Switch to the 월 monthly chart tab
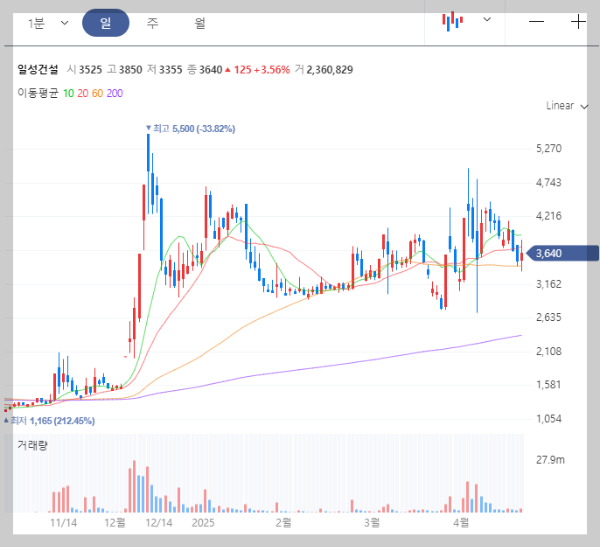 tap(200, 23)
